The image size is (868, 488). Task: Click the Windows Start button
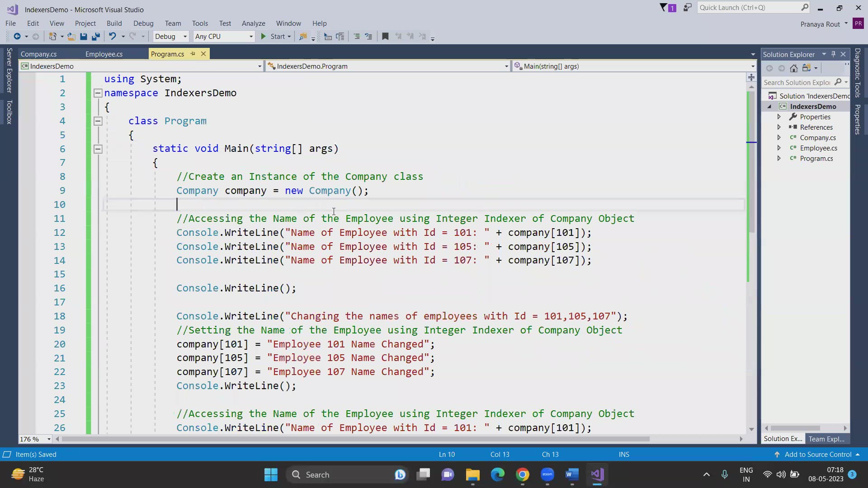tap(271, 474)
